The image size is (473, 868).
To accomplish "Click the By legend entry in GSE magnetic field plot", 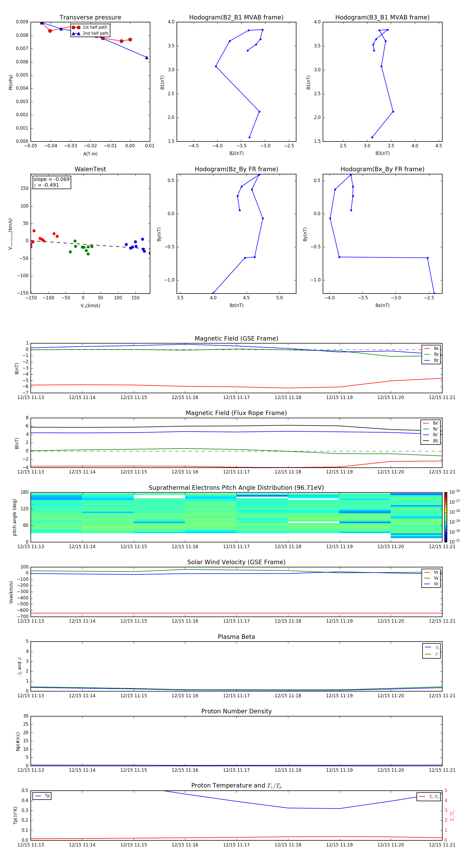I will tap(431, 354).
